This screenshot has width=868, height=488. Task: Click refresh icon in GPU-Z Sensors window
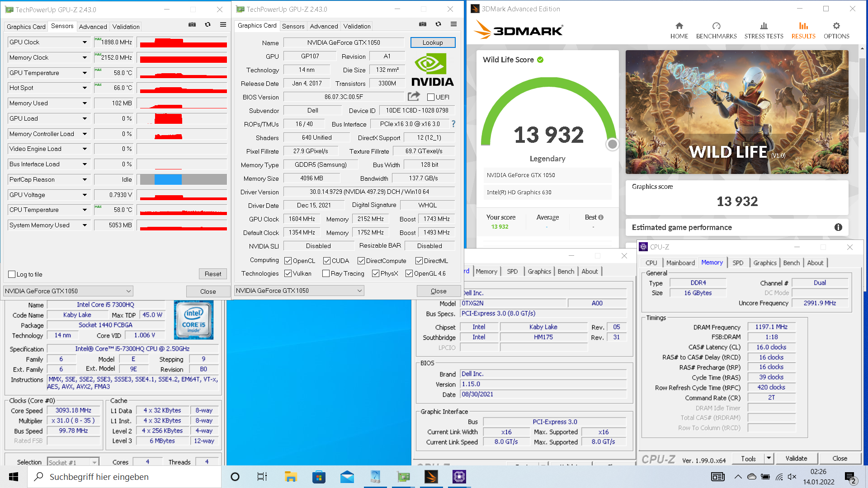[208, 24]
